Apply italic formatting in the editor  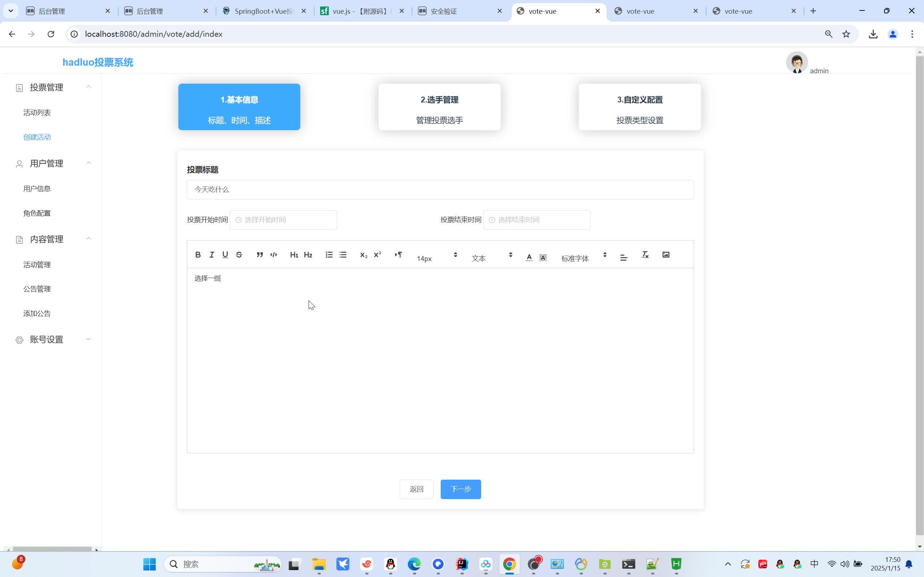tap(212, 255)
